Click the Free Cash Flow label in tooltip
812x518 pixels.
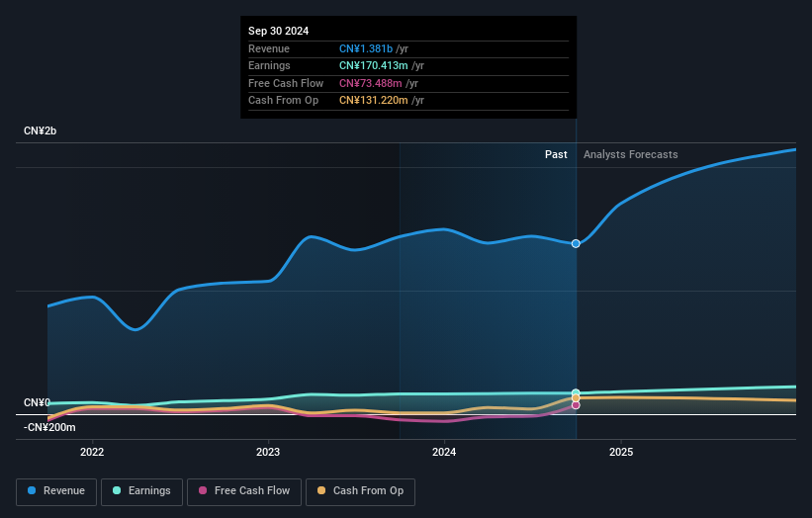pos(286,83)
